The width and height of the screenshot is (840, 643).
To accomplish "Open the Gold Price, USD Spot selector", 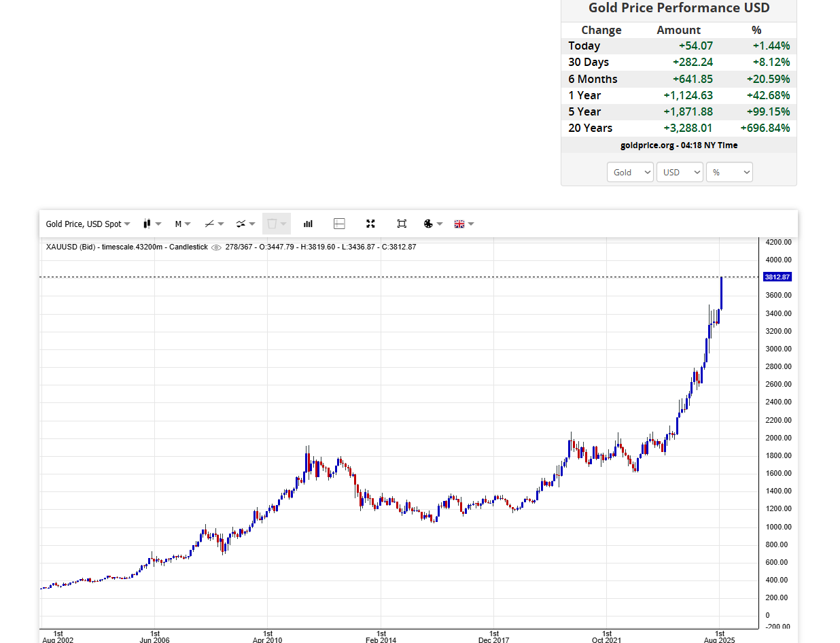I will [88, 224].
